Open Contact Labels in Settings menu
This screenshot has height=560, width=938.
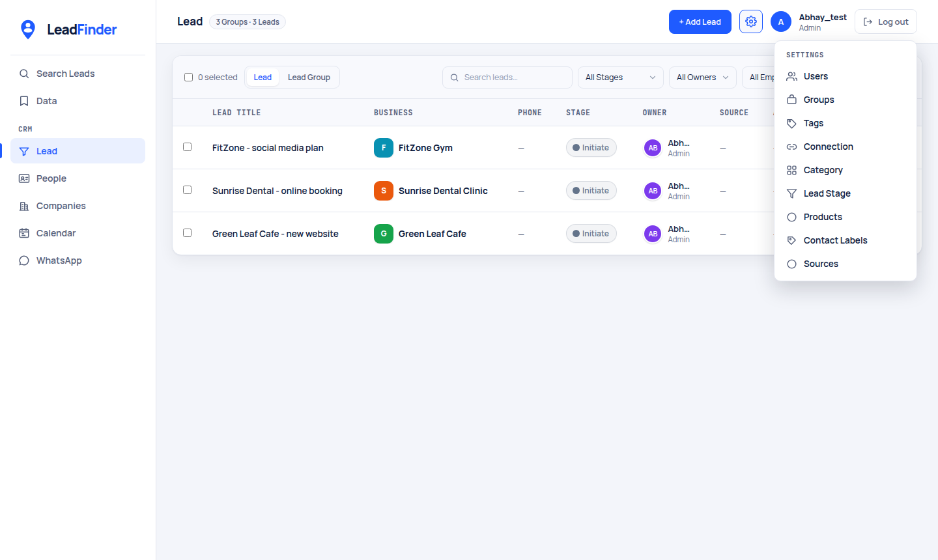[x=846, y=240]
